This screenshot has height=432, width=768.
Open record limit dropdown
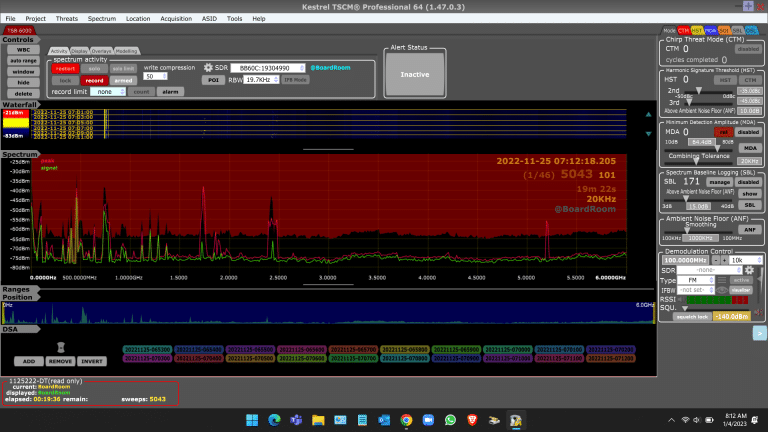108,92
